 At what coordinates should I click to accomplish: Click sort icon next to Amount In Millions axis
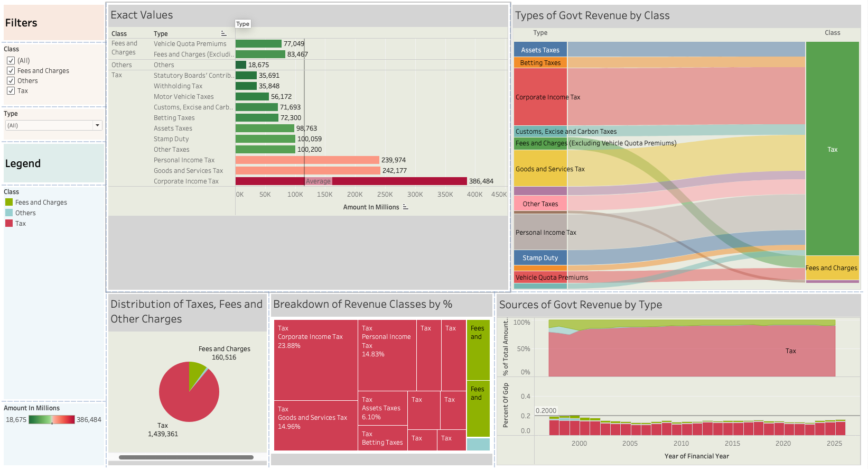(x=405, y=207)
